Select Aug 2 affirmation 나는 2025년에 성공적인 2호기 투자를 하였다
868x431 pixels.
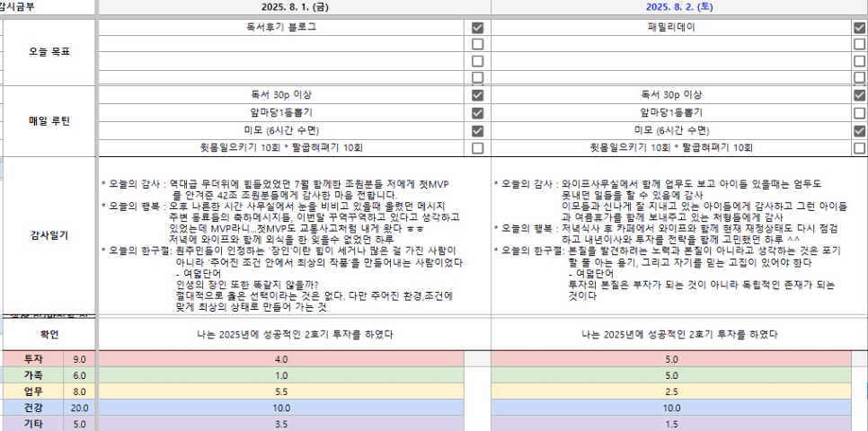point(679,334)
